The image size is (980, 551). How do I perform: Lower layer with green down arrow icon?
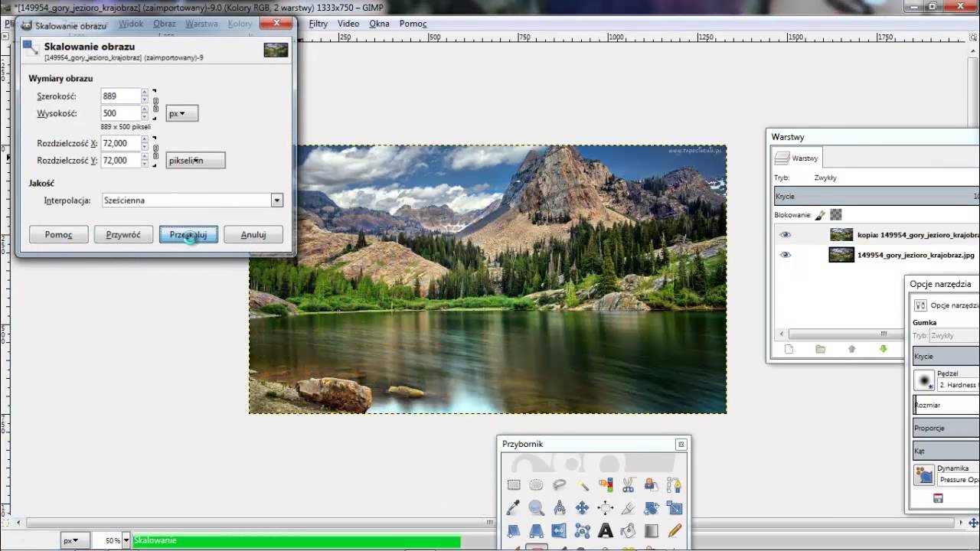tap(883, 349)
